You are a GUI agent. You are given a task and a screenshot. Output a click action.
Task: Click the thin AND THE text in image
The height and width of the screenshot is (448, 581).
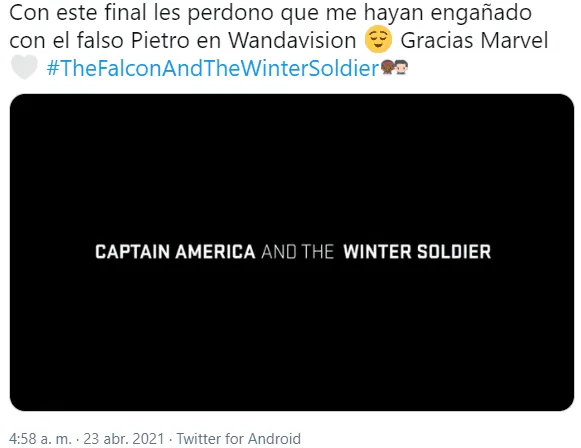(298, 252)
